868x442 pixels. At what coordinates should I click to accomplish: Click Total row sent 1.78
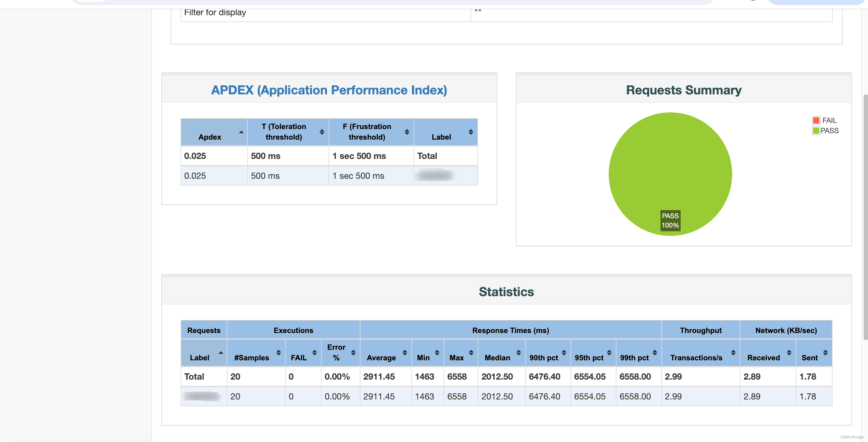click(x=808, y=376)
